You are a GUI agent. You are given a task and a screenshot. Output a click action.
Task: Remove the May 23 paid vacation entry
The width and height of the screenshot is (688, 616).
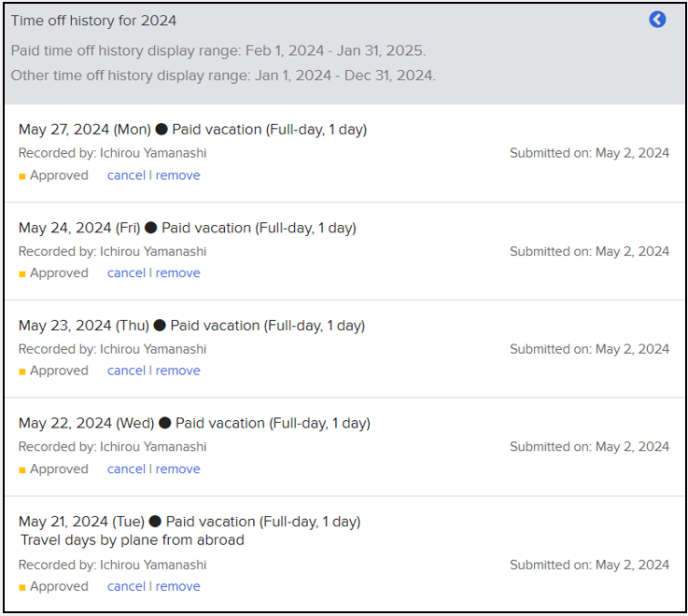pyautogui.click(x=177, y=371)
